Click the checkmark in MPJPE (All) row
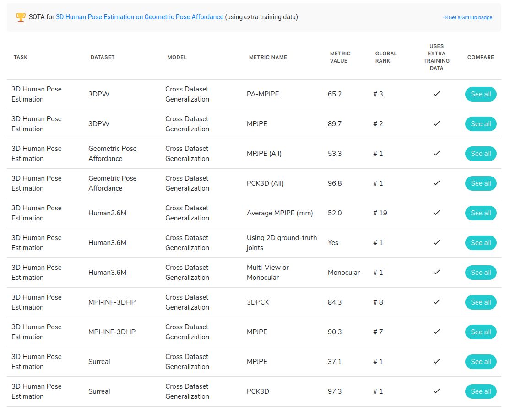 point(437,154)
